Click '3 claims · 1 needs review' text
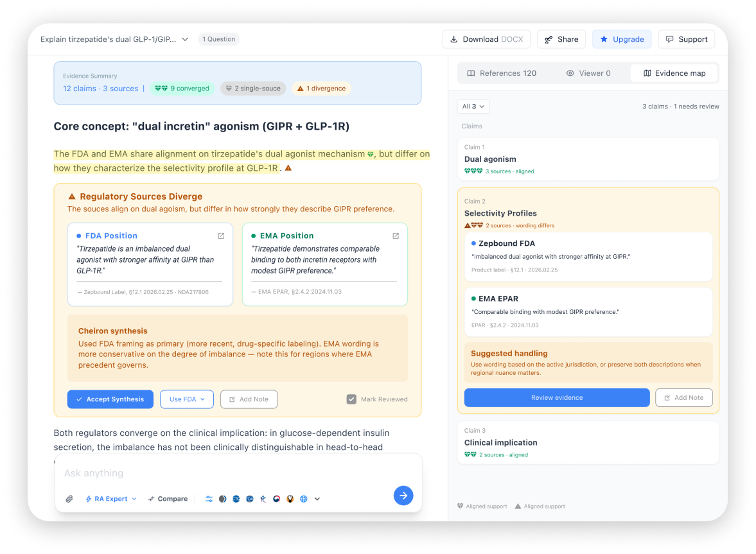756x554 pixels. click(680, 107)
